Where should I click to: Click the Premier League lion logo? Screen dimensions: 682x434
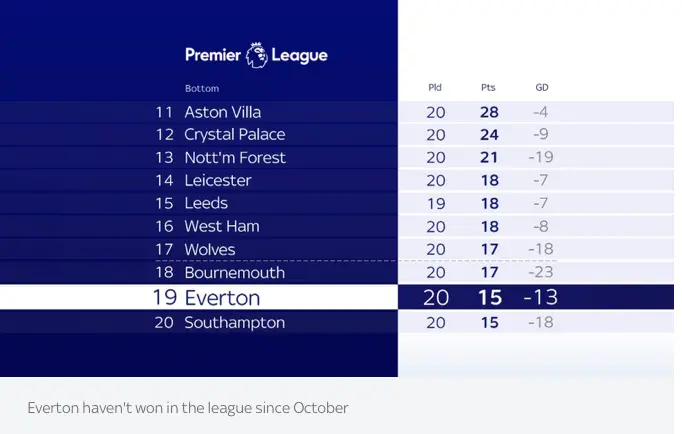click(257, 55)
